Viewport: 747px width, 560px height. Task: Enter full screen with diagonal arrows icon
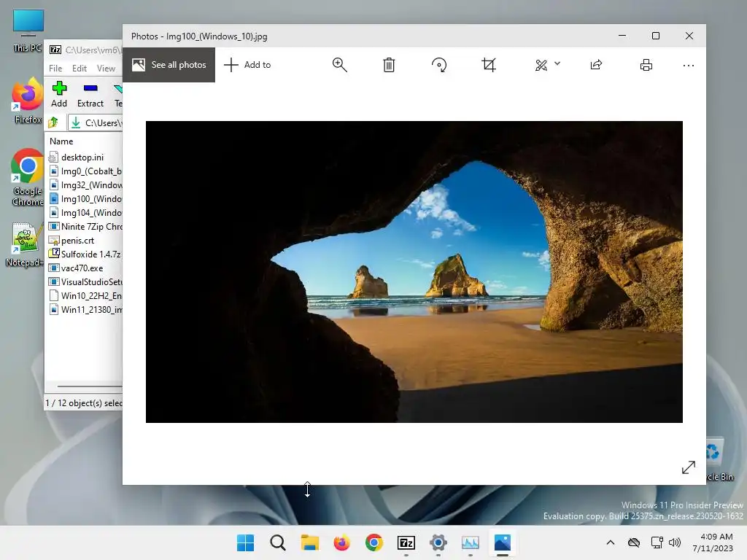689,467
